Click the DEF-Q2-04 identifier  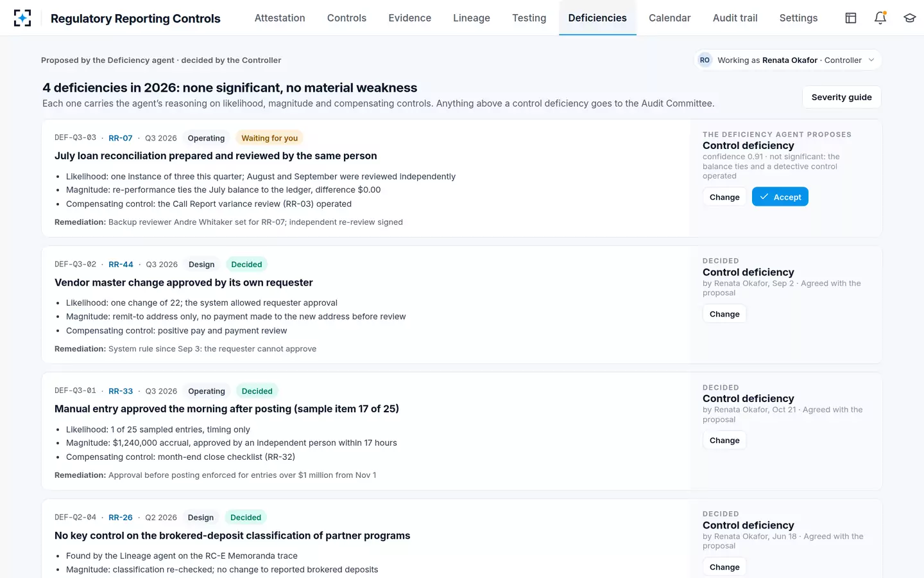pos(75,518)
